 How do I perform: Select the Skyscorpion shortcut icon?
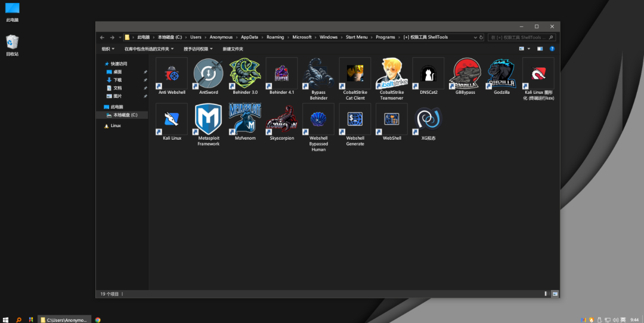pyautogui.click(x=281, y=119)
